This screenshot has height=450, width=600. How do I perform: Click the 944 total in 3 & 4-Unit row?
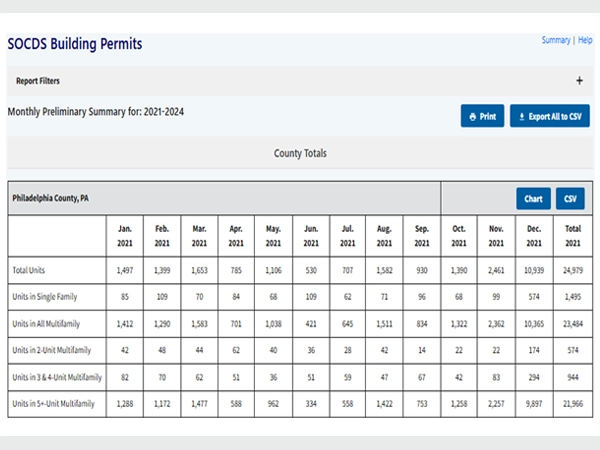point(573,377)
